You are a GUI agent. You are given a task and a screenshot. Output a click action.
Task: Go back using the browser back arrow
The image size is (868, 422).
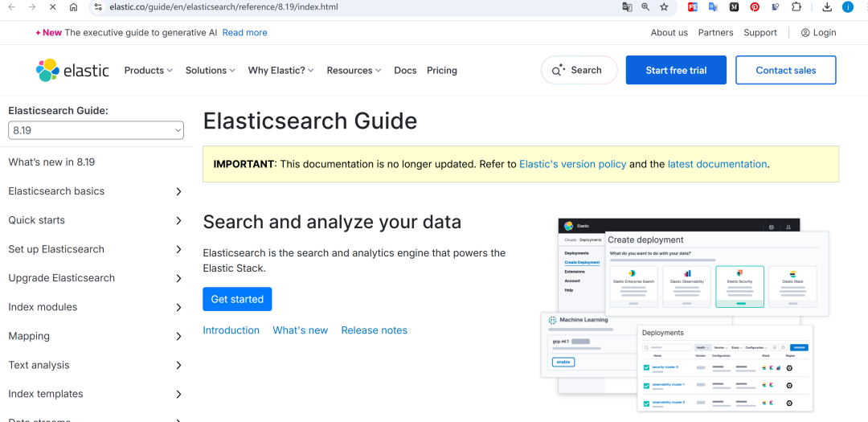pyautogui.click(x=11, y=7)
